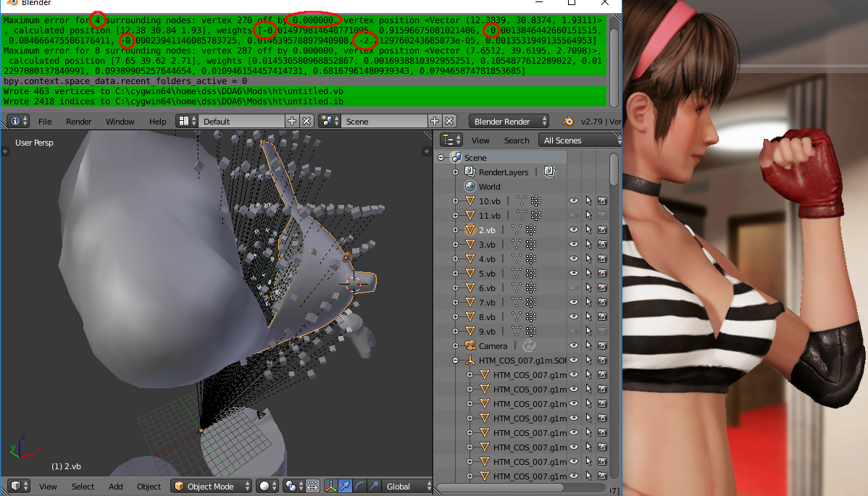Toggle visibility of 3.vb
This screenshot has height=496, width=868.
(x=574, y=245)
